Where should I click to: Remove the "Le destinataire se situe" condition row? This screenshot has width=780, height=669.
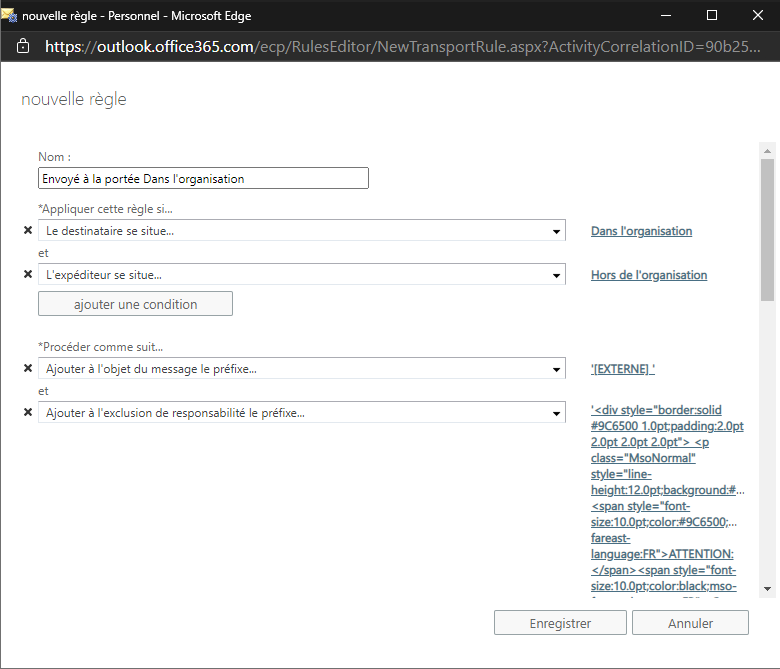coord(28,231)
